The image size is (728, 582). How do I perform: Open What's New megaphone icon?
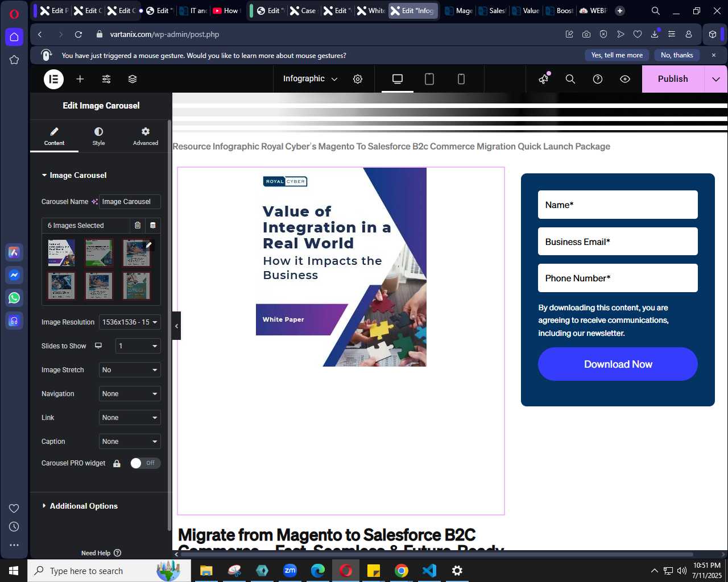(544, 79)
